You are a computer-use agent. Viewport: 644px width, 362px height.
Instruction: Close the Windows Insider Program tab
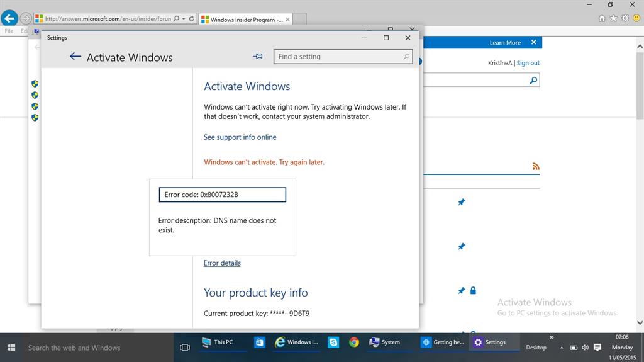(x=287, y=20)
